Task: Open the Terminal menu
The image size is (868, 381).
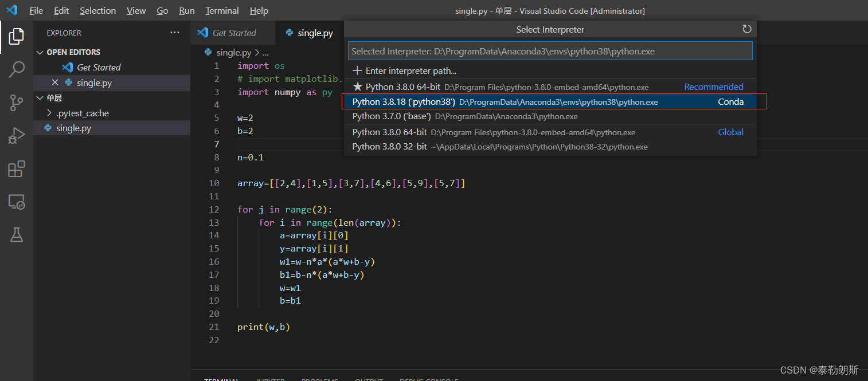Action: pos(222,11)
